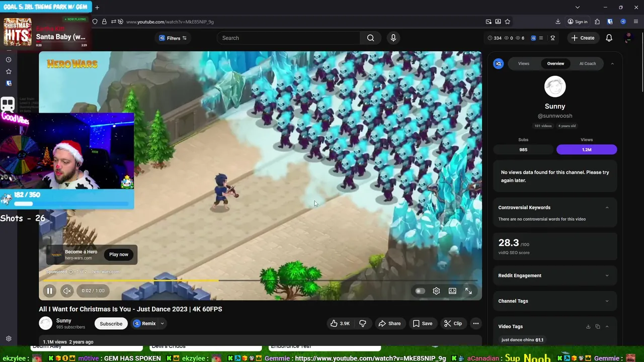
Task: Click the vidIQ Remix button
Action: coord(145,324)
